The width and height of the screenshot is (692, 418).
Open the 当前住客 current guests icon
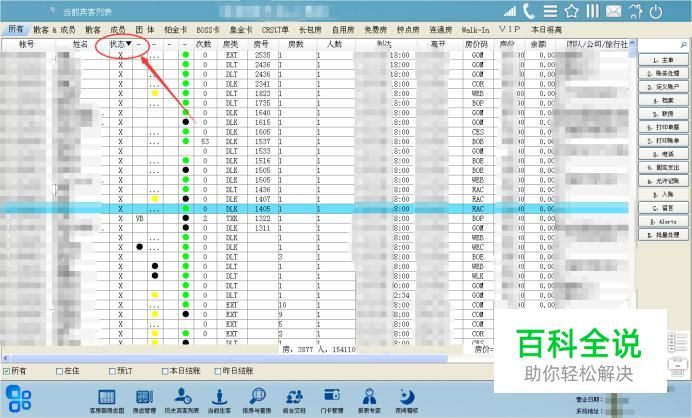pos(219,401)
